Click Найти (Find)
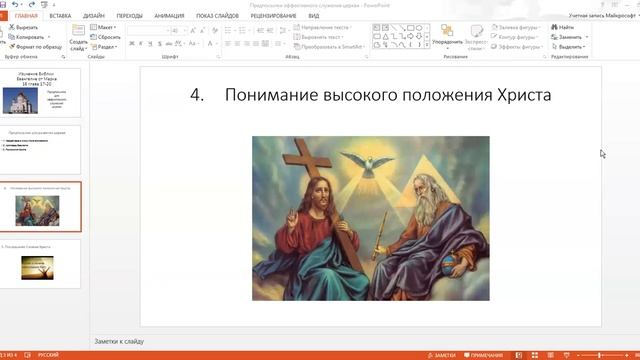This screenshot has width=640, height=360. 562,27
